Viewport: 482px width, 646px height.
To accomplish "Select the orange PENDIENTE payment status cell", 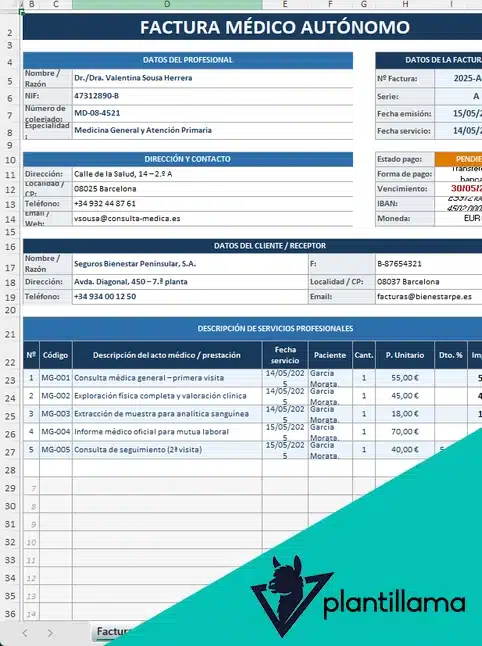I will click(458, 159).
